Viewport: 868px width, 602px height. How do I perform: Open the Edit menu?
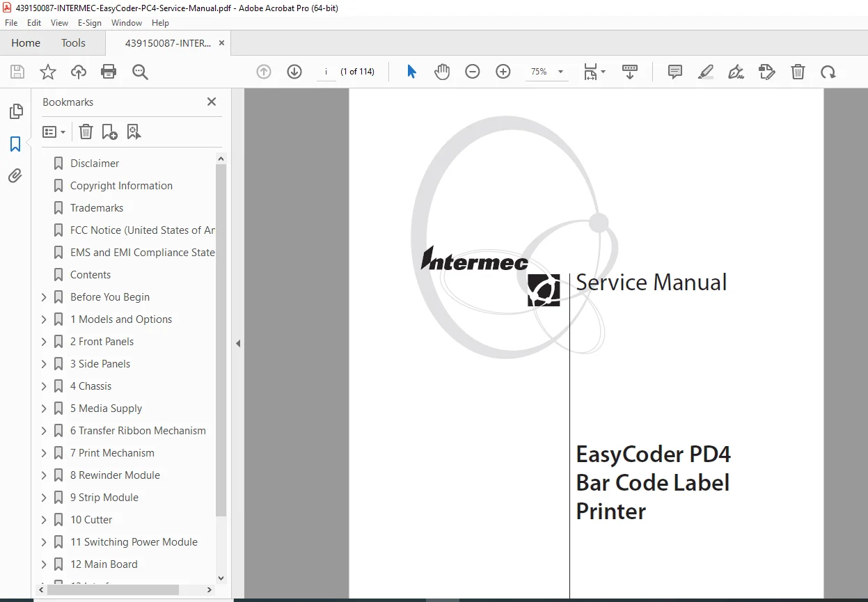34,23
